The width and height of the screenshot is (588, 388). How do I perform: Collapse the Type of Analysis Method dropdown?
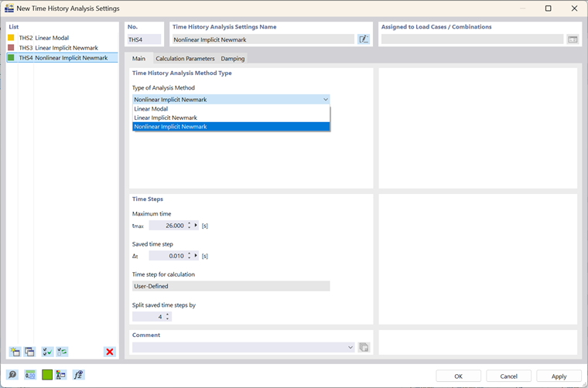pyautogui.click(x=326, y=100)
